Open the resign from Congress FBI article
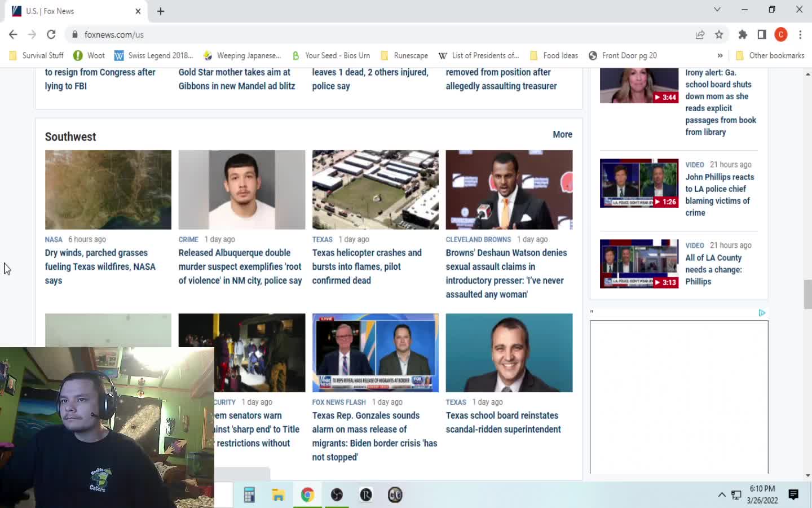The height and width of the screenshot is (508, 812). point(100,79)
